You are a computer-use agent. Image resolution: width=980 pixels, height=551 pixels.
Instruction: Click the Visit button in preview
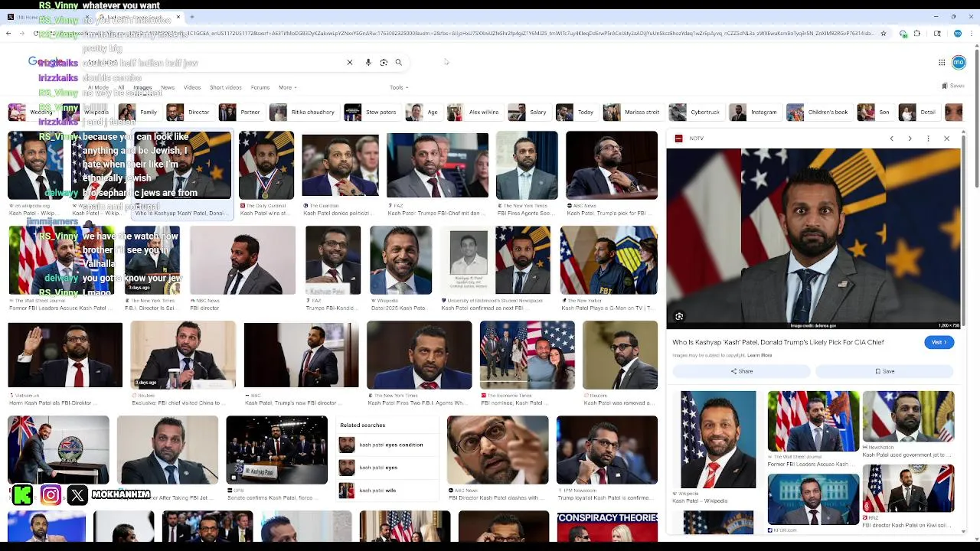pos(939,342)
